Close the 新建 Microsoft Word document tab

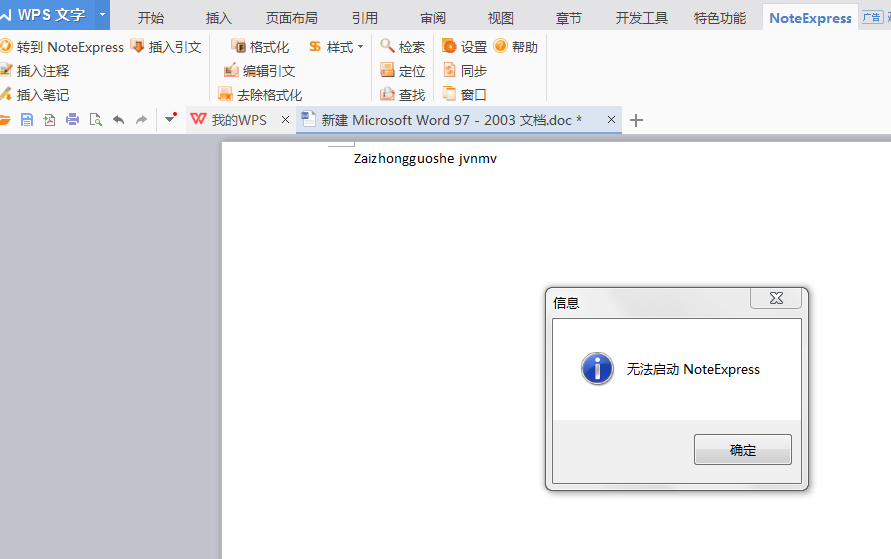click(611, 120)
